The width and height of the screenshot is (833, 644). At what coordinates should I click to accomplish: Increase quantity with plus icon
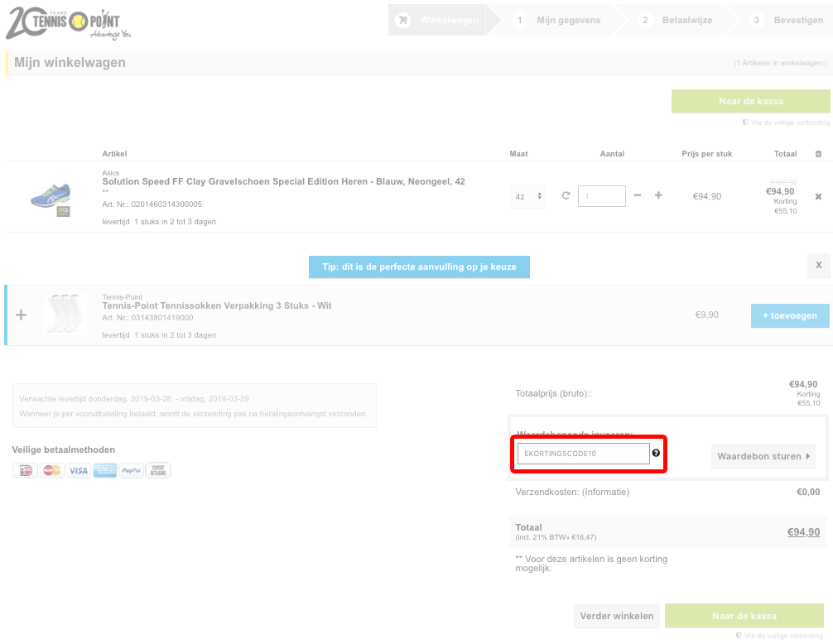click(x=658, y=195)
